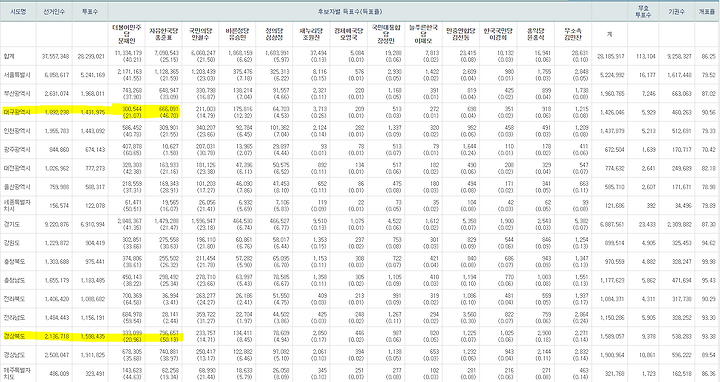The image size is (720, 382).
Task: Click the highlighted 대구광역시 row label
Action: click(x=16, y=112)
